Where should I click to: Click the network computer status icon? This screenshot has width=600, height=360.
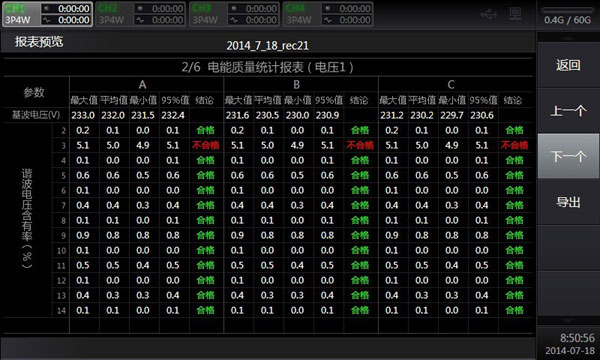[515, 15]
